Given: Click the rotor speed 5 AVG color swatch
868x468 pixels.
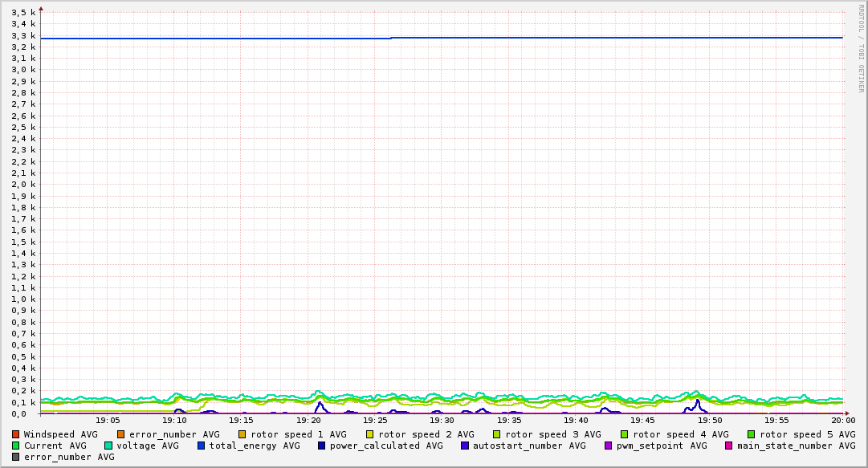Looking at the screenshot, I should click(x=752, y=435).
